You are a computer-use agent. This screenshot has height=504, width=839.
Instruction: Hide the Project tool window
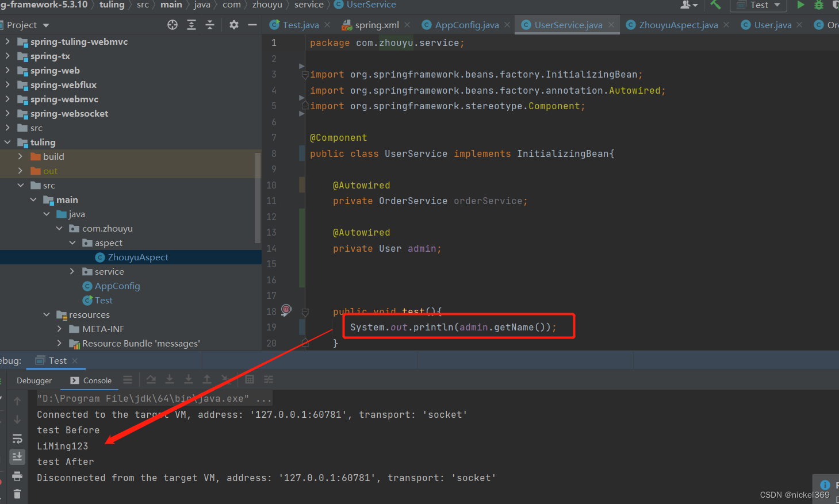pyautogui.click(x=252, y=25)
